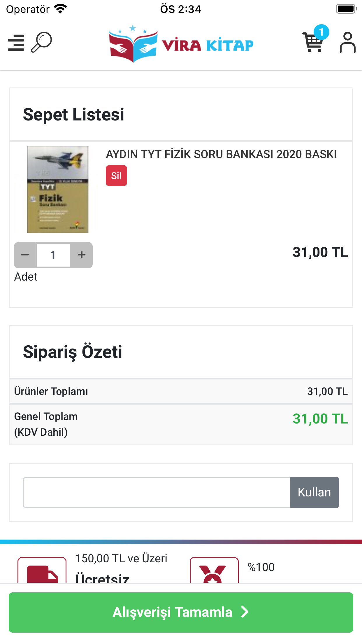Viewport: 362px width, 644px height.
Task: Open AYDIN TYT FİZİK SORU BANKASI title
Action: tap(221, 154)
